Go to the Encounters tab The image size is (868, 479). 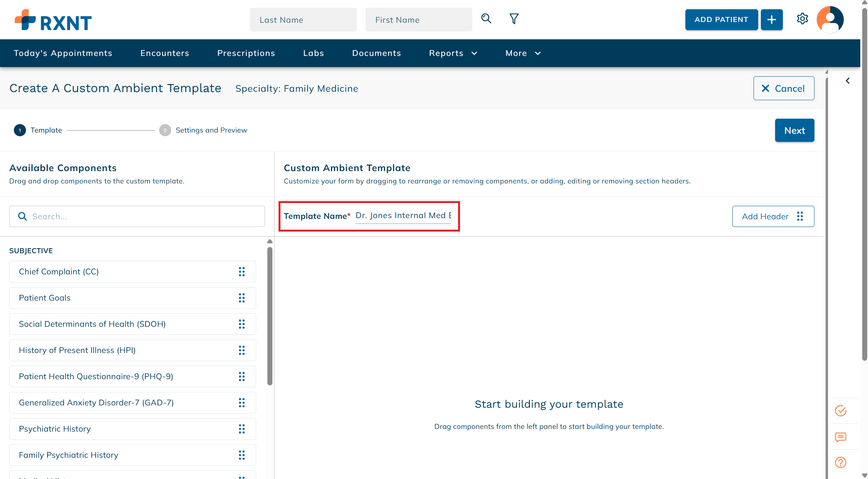tap(165, 53)
